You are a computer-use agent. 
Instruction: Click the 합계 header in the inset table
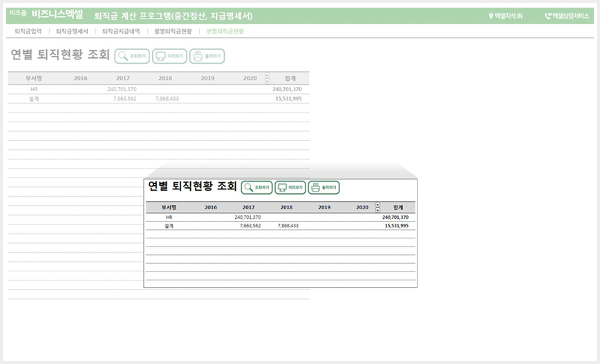point(398,208)
